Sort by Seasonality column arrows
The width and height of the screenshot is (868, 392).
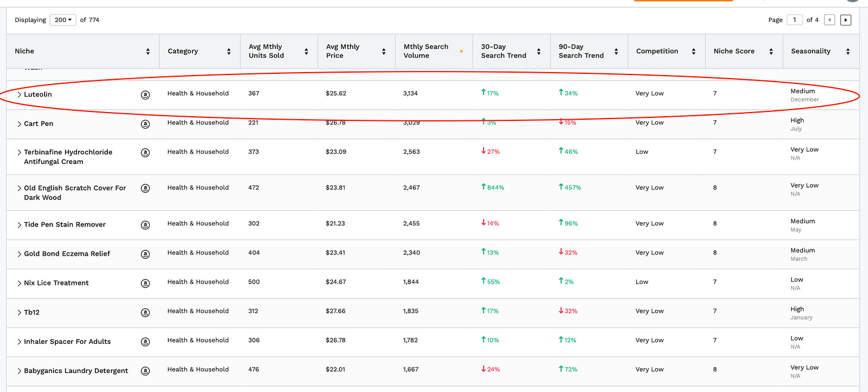point(848,52)
